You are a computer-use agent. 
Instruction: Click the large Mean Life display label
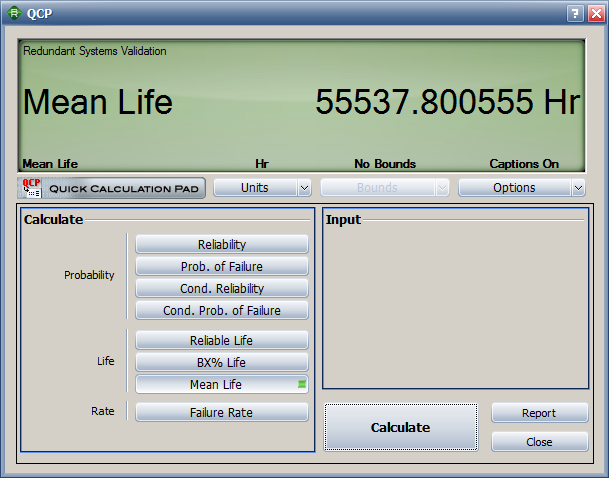97,102
